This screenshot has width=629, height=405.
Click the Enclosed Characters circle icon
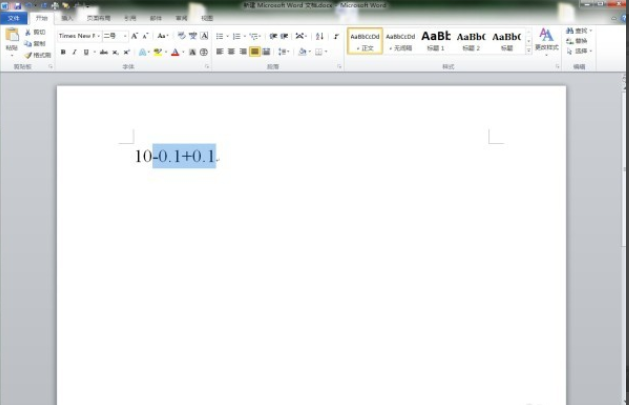[x=204, y=52]
